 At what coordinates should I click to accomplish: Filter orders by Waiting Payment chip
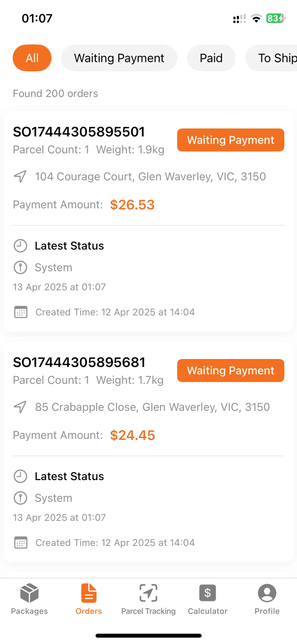tap(119, 58)
